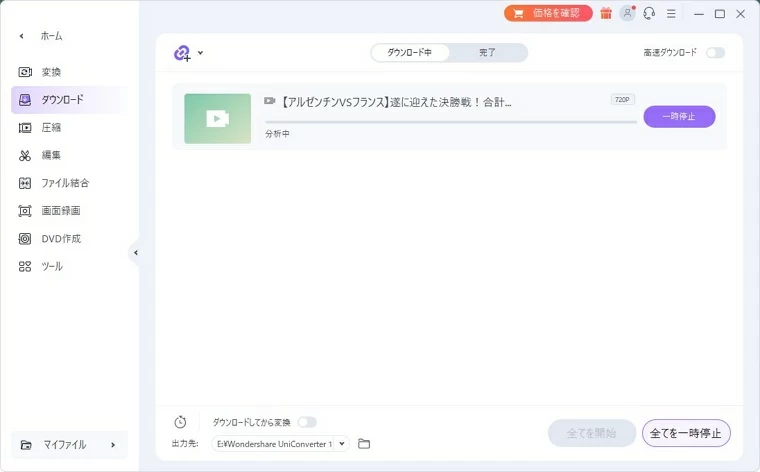The width and height of the screenshot is (760, 472).
Task: Collapse the sidebar with the arrow handle
Action: (135, 252)
